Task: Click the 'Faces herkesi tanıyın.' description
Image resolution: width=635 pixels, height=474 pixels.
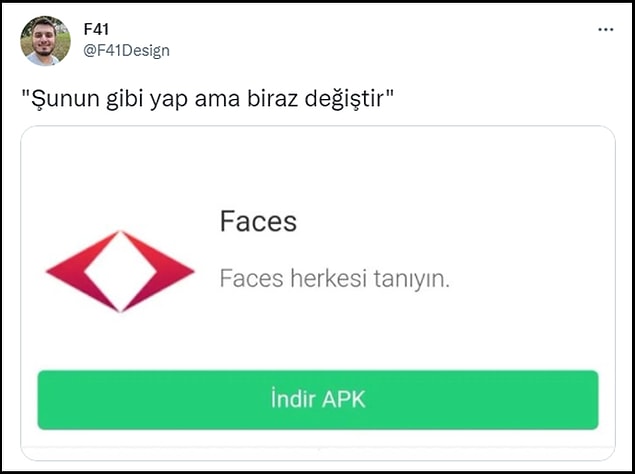Action: coord(335,279)
